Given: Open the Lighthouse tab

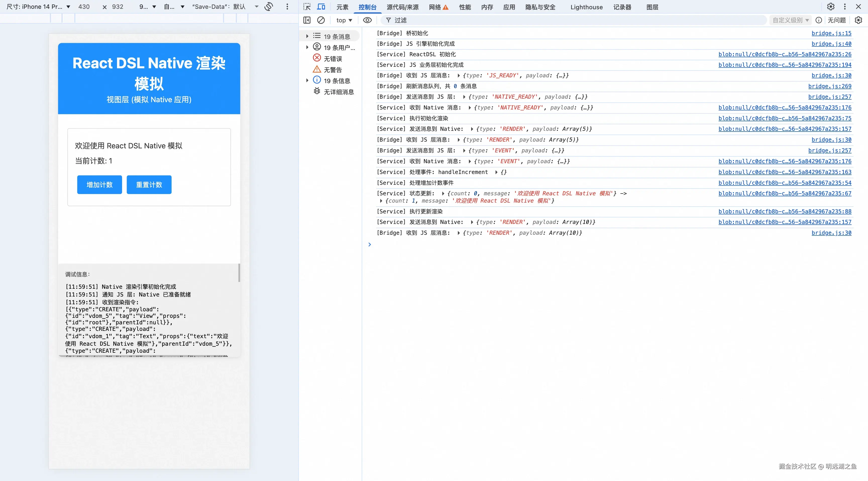Looking at the screenshot, I should [586, 7].
